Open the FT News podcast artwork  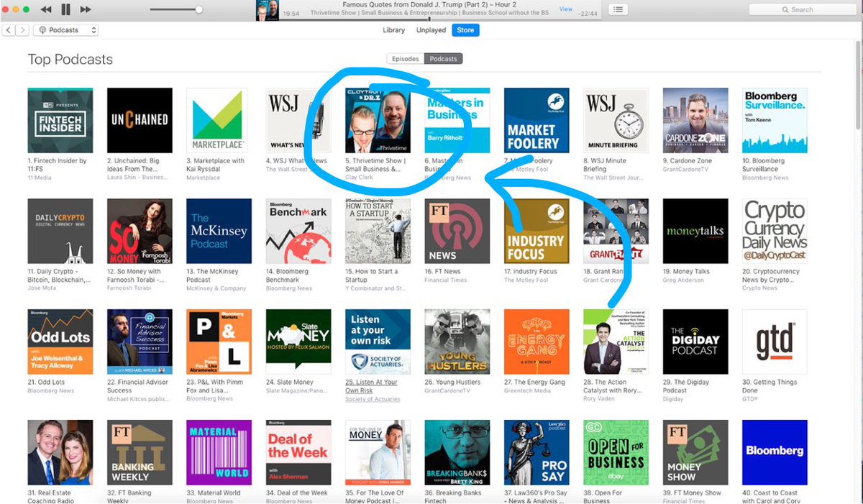tap(457, 232)
